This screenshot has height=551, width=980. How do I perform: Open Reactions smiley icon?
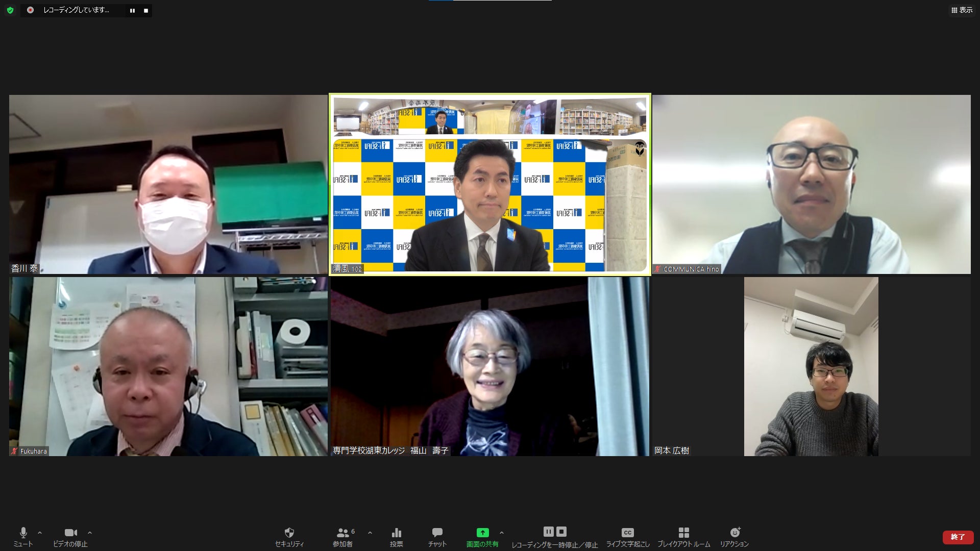[x=734, y=533]
